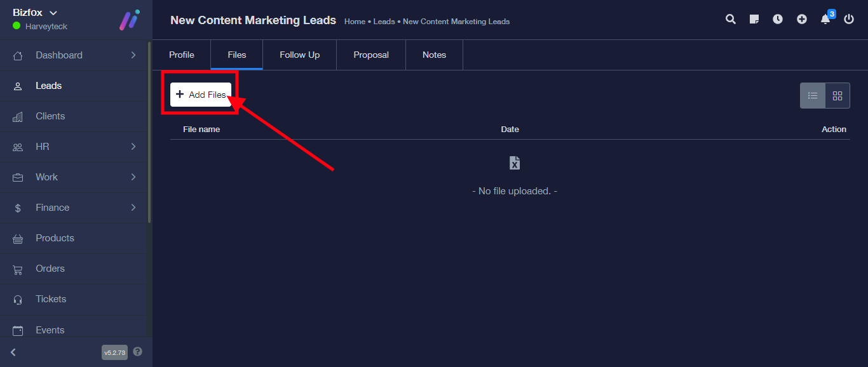Viewport: 868px width, 367px height.
Task: Click the power logout icon
Action: (x=849, y=19)
